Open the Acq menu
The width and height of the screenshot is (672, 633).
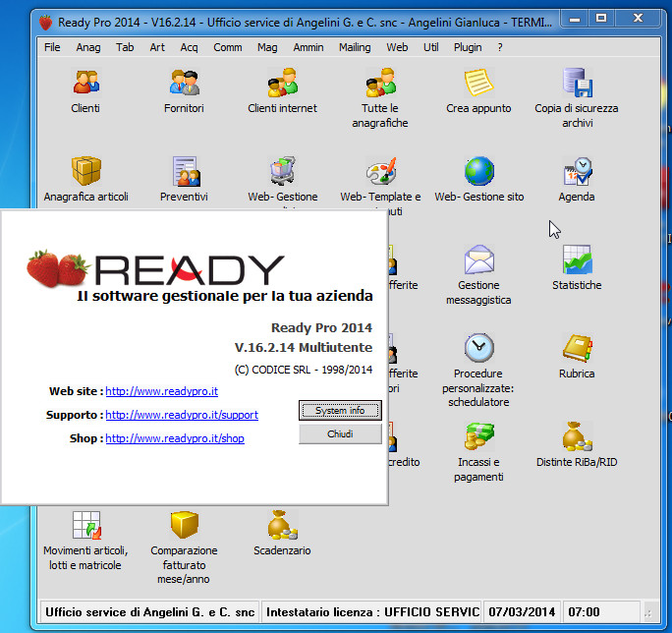[x=189, y=47]
